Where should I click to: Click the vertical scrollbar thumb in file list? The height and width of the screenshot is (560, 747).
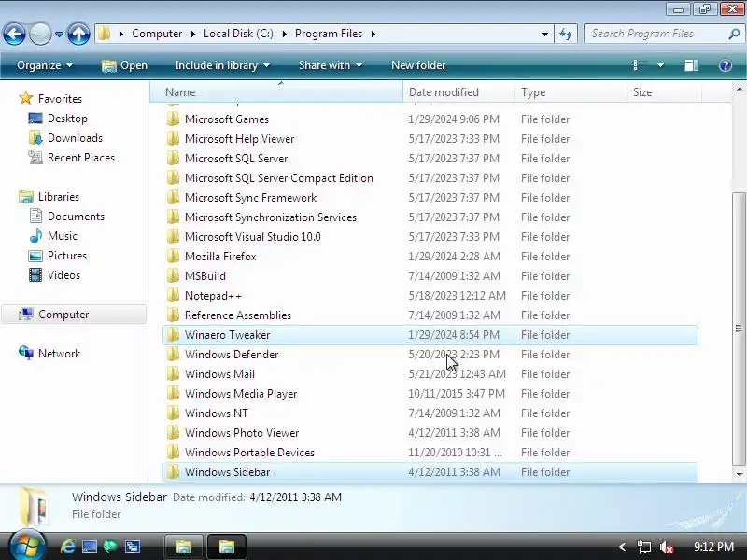[x=739, y=329]
